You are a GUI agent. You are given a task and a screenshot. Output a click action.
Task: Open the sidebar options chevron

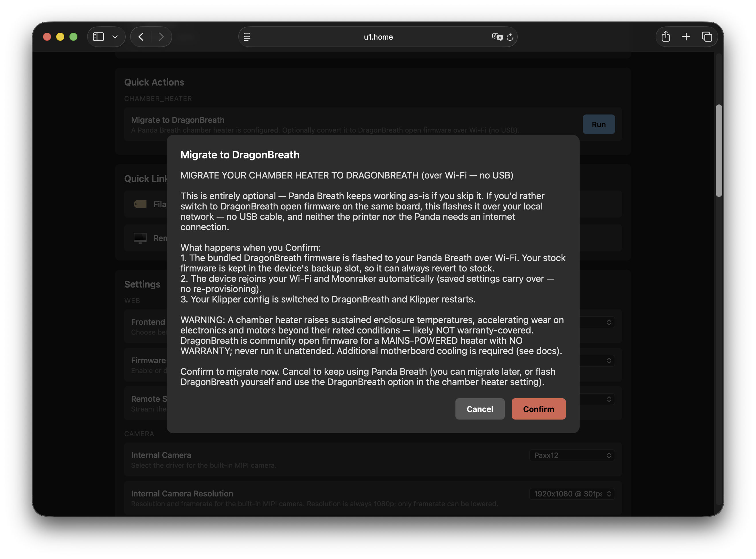point(115,36)
